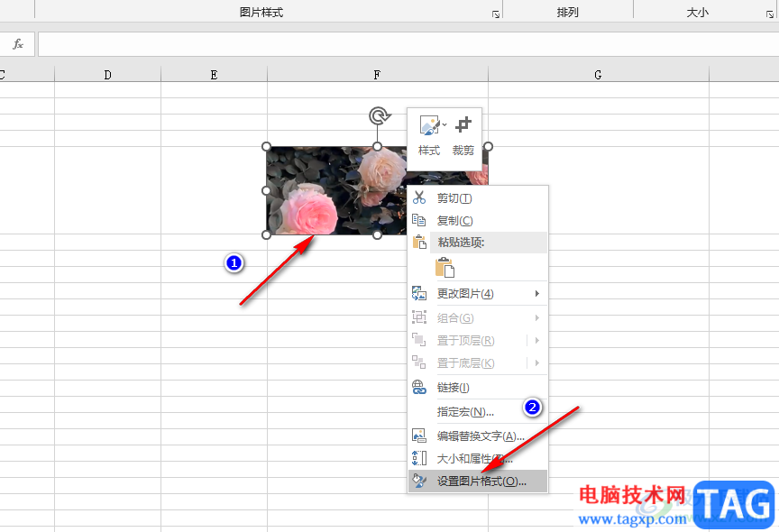The height and width of the screenshot is (532, 779).
Task: Select column D header
Action: click(x=107, y=75)
